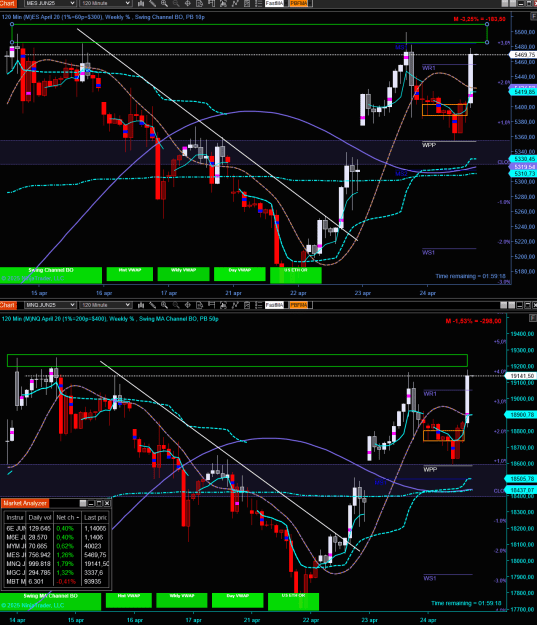Select the MNQ row in Market Analyzer

[57, 564]
